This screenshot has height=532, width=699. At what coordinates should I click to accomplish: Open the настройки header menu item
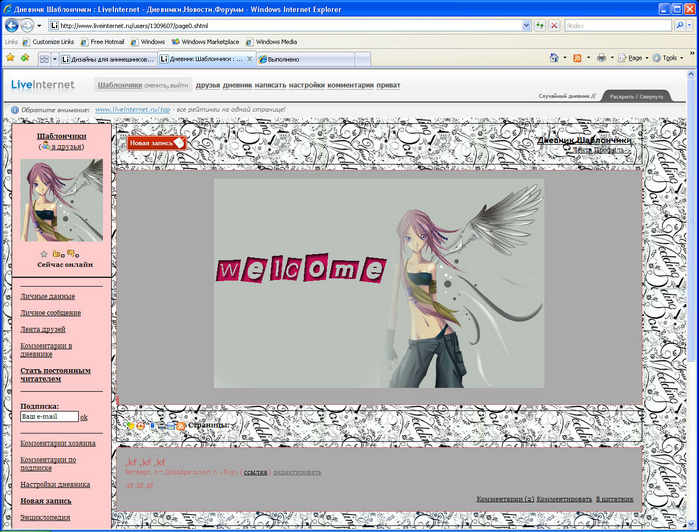306,85
